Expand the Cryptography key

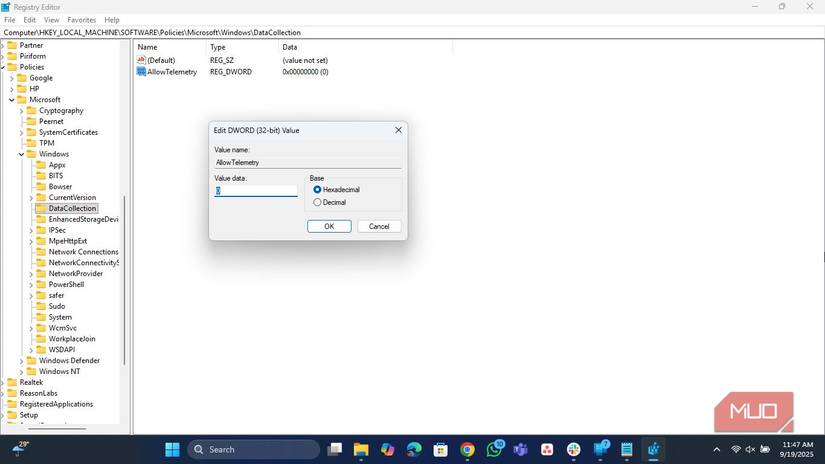pyautogui.click(x=22, y=110)
